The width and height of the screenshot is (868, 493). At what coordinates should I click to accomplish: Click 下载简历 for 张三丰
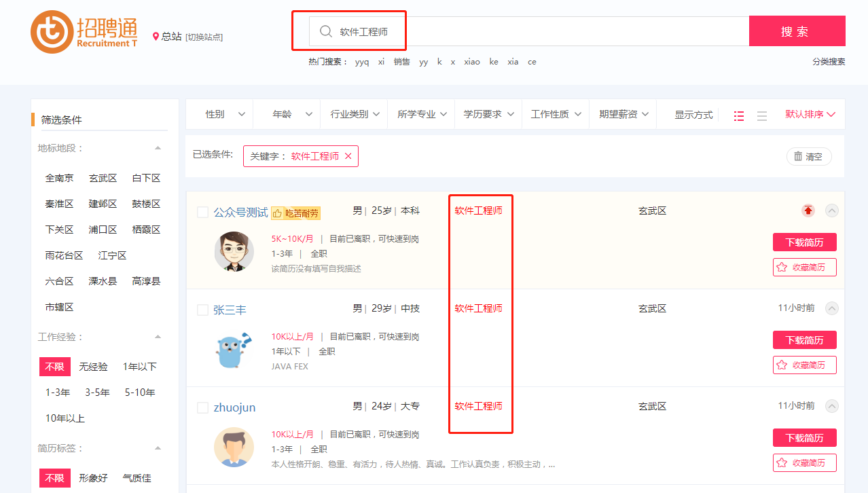pyautogui.click(x=804, y=340)
